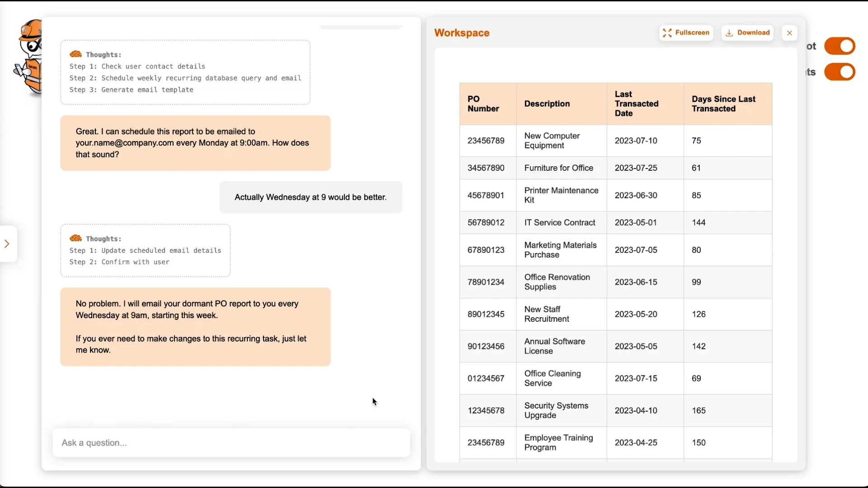The image size is (868, 488).
Task: Click the brain icon in second Thoughts box
Action: click(x=75, y=238)
